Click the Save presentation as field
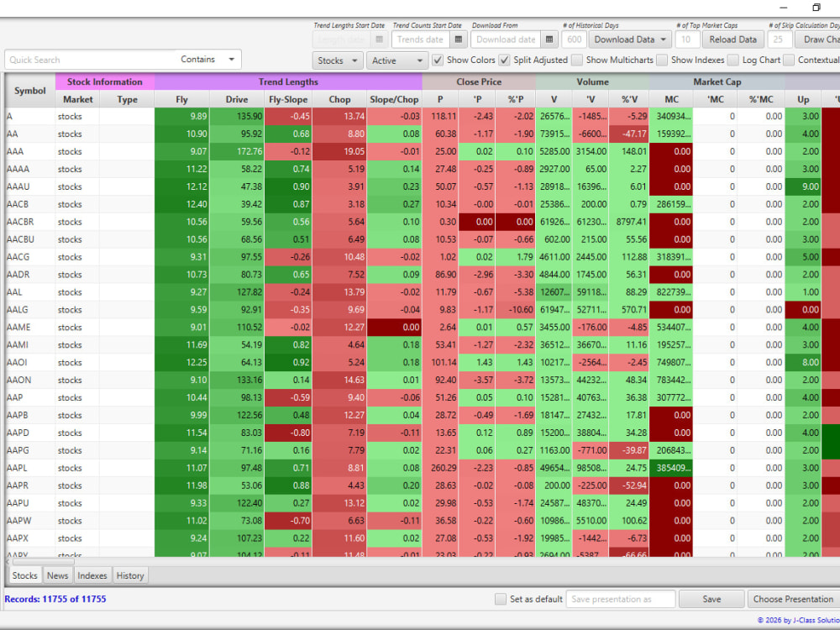The height and width of the screenshot is (630, 840). [x=621, y=599]
